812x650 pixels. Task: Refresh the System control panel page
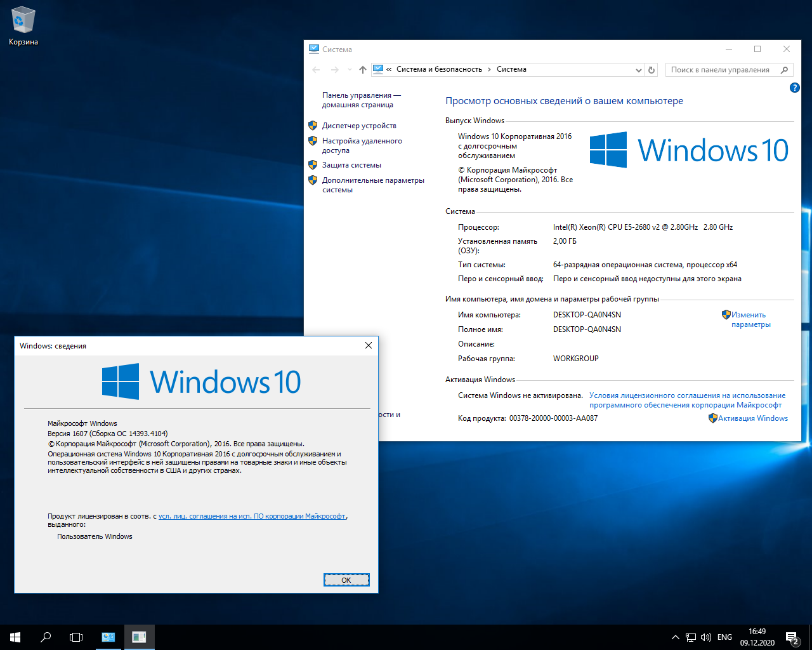click(x=652, y=70)
